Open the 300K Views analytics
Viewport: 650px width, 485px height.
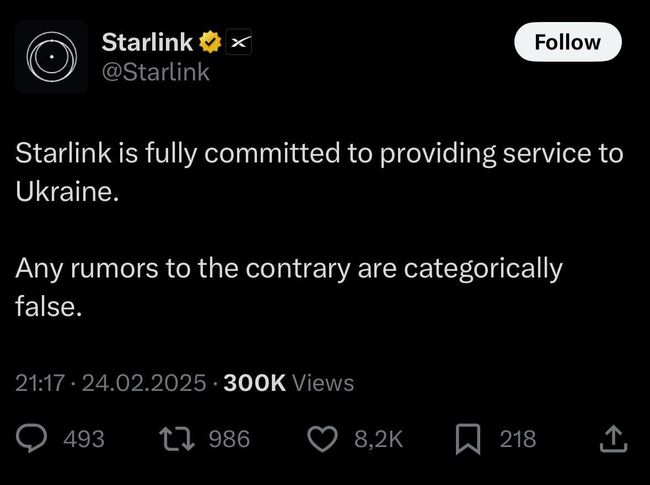point(288,382)
